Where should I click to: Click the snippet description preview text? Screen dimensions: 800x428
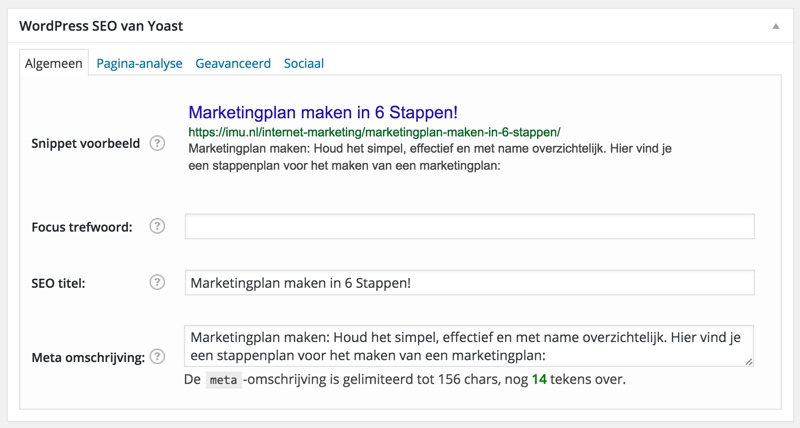click(x=430, y=157)
